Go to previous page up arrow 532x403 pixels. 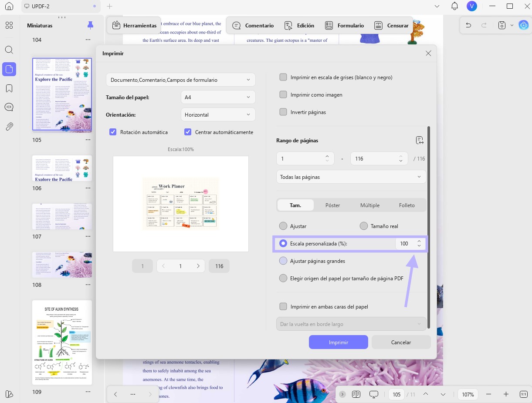pyautogui.click(x=427, y=394)
